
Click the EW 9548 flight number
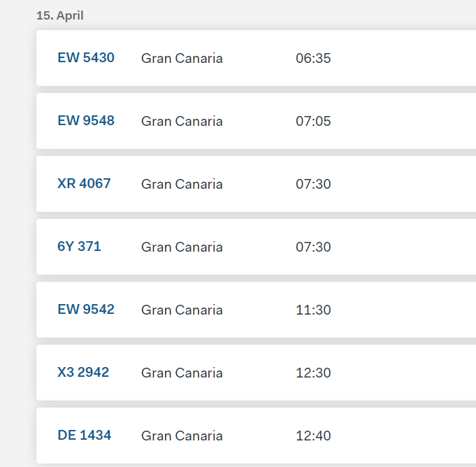(x=85, y=121)
